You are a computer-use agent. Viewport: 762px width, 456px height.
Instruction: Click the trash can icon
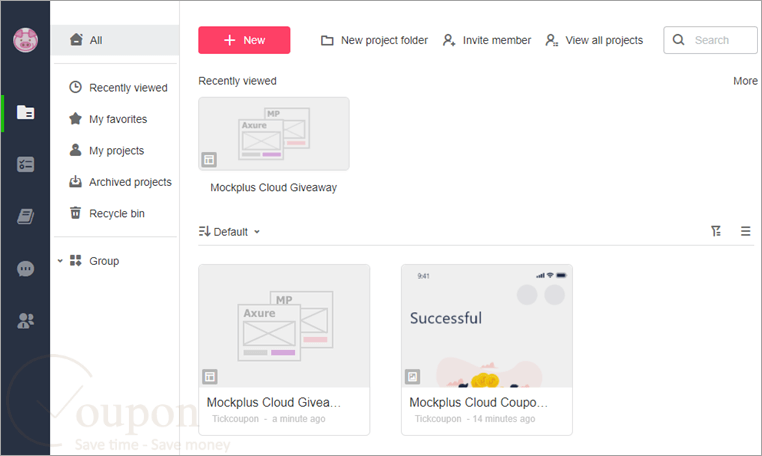75,213
